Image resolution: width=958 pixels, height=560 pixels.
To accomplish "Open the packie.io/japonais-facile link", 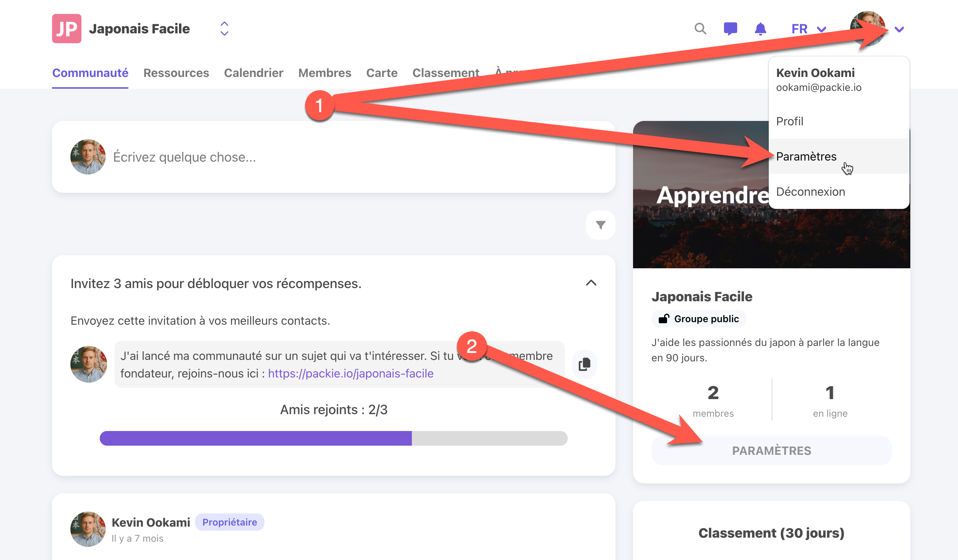I will [x=351, y=373].
